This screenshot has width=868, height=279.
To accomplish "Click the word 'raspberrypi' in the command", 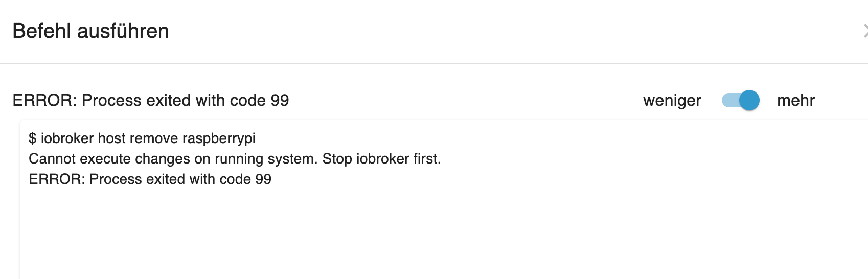I will [219, 139].
